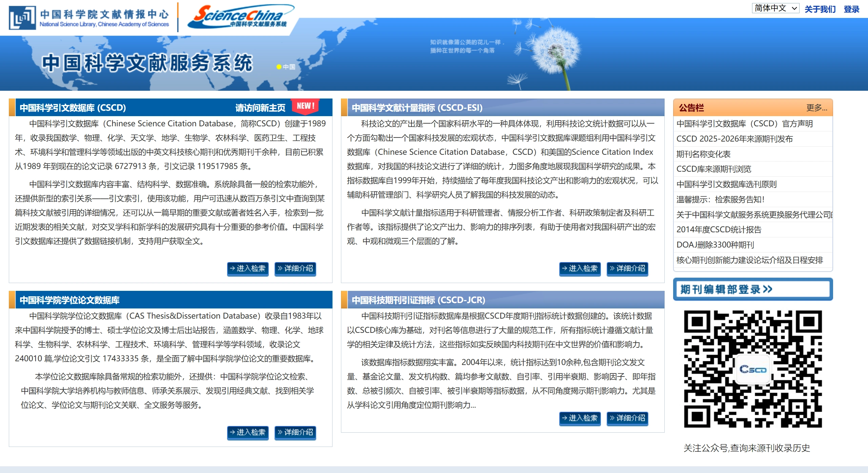Click 进入检索 under the CSCD-ESI section

(580, 268)
